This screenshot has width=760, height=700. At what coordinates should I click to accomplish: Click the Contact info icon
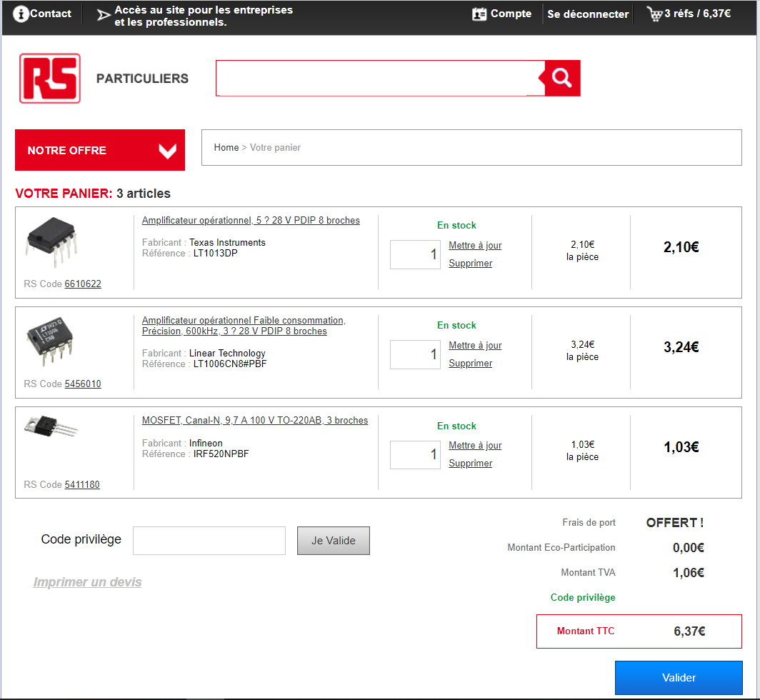click(x=20, y=14)
